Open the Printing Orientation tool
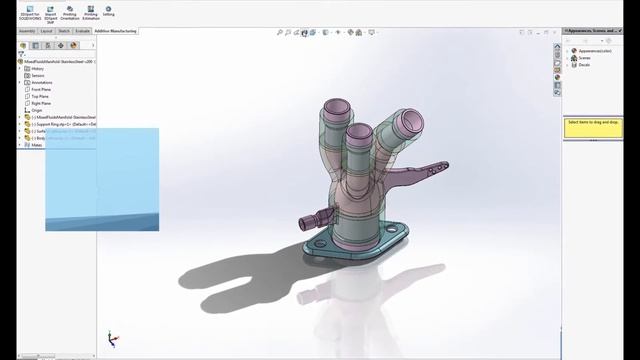 (70, 13)
